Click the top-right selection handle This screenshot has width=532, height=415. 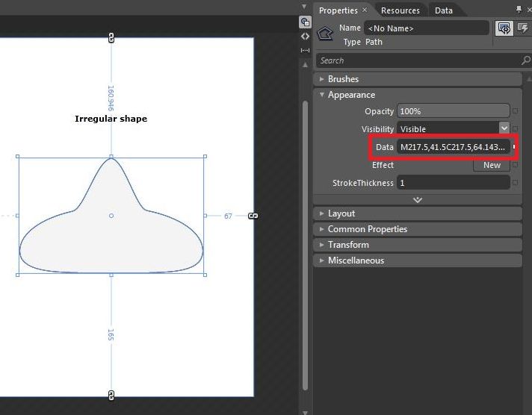pyautogui.click(x=205, y=156)
